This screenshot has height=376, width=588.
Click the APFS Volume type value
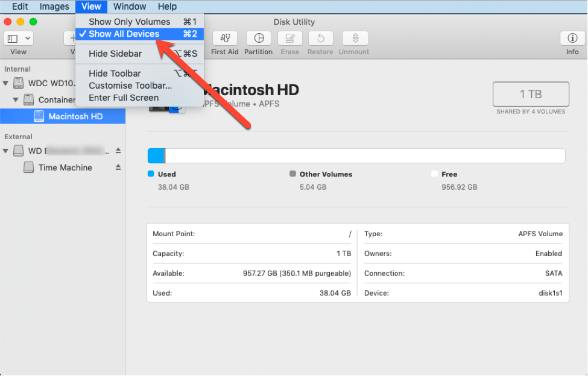(540, 234)
